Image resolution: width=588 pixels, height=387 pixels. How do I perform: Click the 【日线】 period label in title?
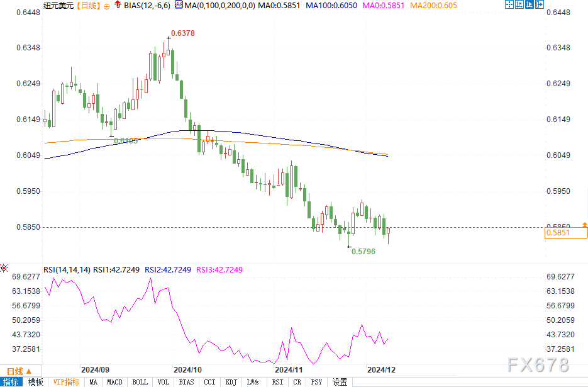(x=89, y=6)
